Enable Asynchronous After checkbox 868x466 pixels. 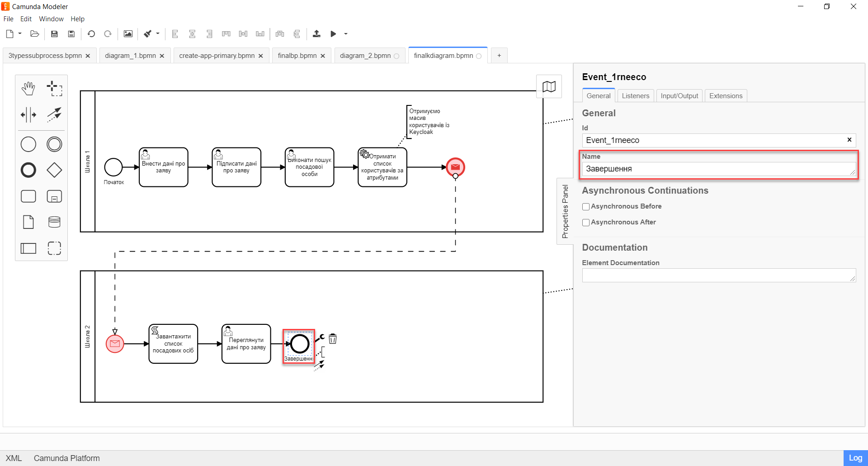pos(586,223)
